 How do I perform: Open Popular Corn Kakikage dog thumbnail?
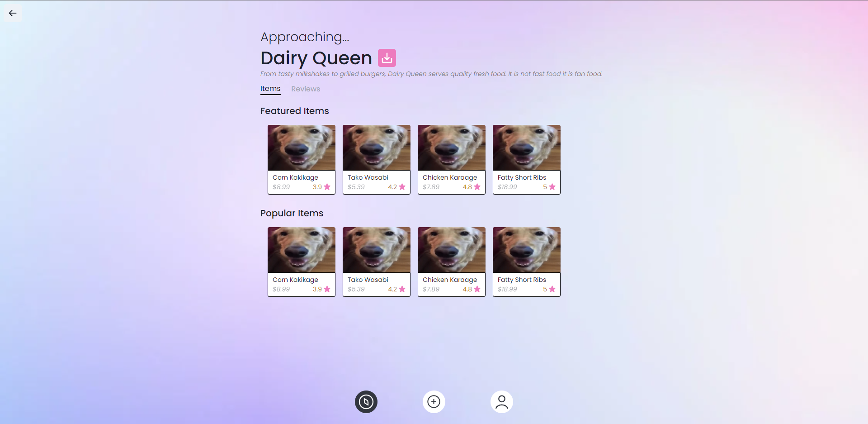coord(302,250)
